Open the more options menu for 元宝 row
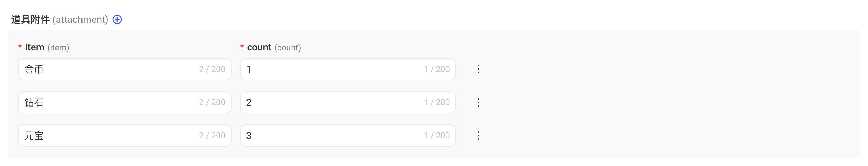868x166 pixels. [478, 136]
